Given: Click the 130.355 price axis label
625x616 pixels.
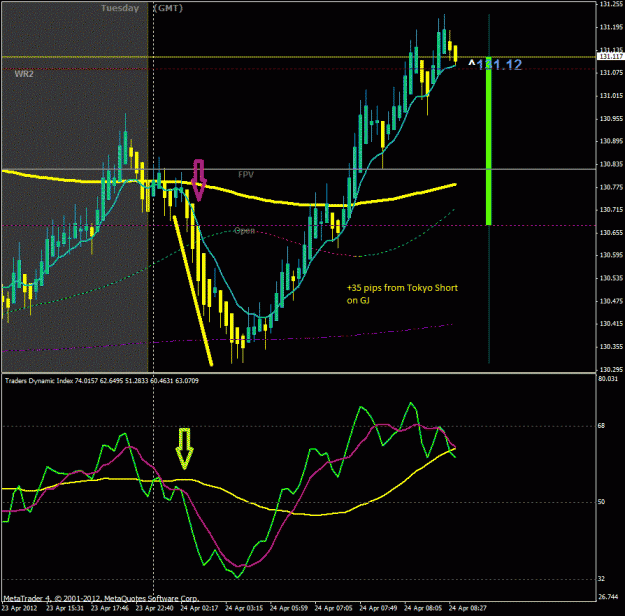Looking at the screenshot, I should 611,347.
